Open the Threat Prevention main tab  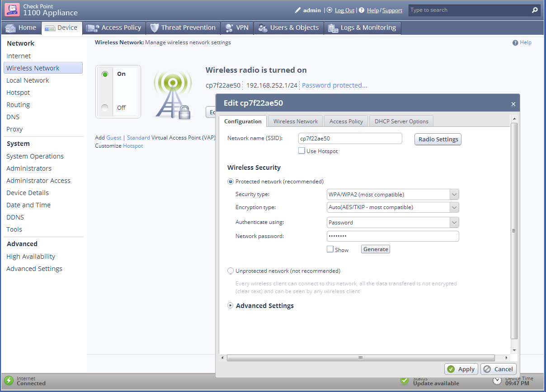click(x=184, y=28)
